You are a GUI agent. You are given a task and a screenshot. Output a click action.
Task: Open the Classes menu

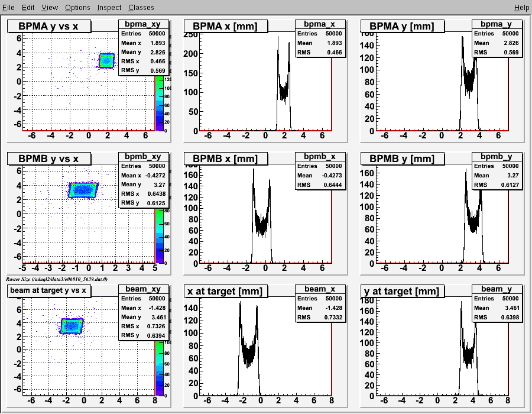pos(141,7)
